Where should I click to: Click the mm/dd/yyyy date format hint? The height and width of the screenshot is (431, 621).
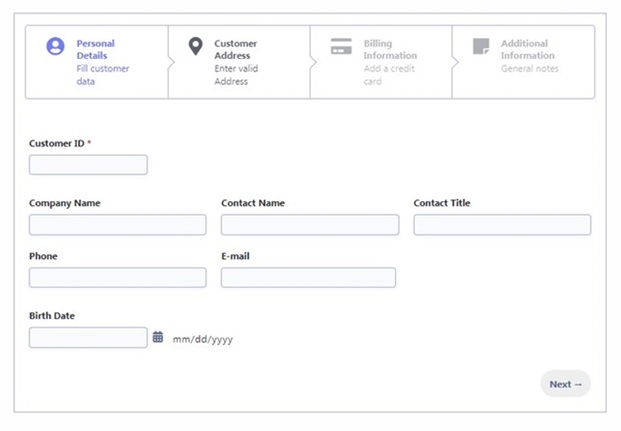pyautogui.click(x=203, y=339)
